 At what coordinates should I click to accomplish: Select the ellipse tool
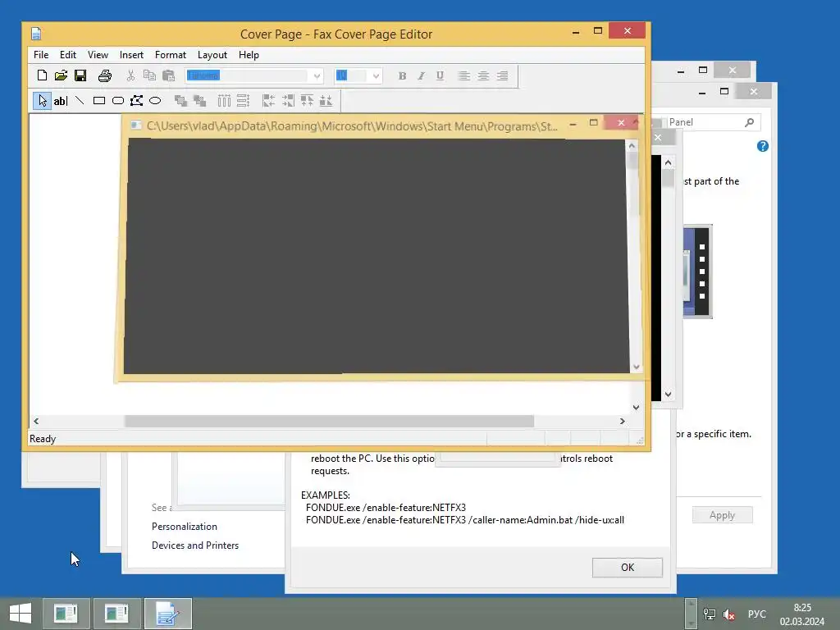point(155,101)
